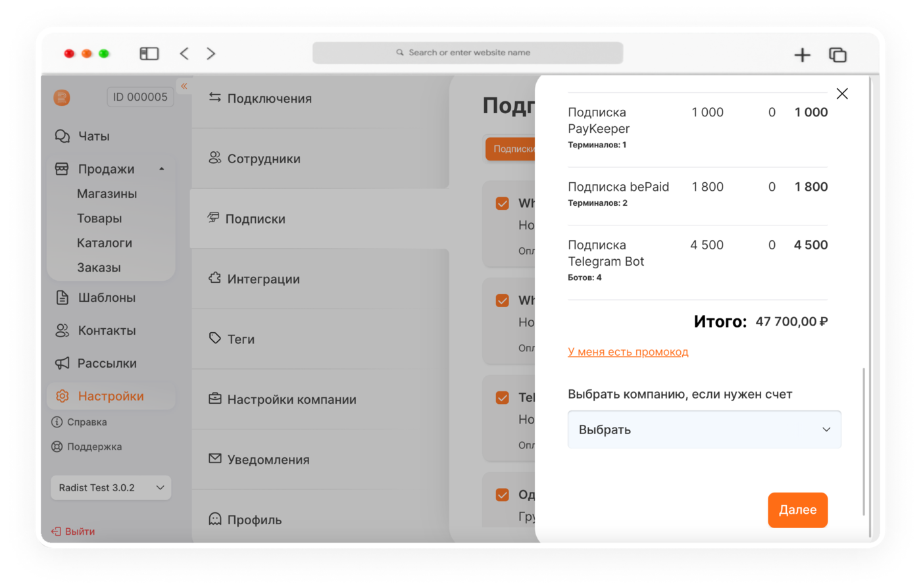The image size is (921, 588).
Task: Click the Теги tag icon
Action: tap(215, 338)
